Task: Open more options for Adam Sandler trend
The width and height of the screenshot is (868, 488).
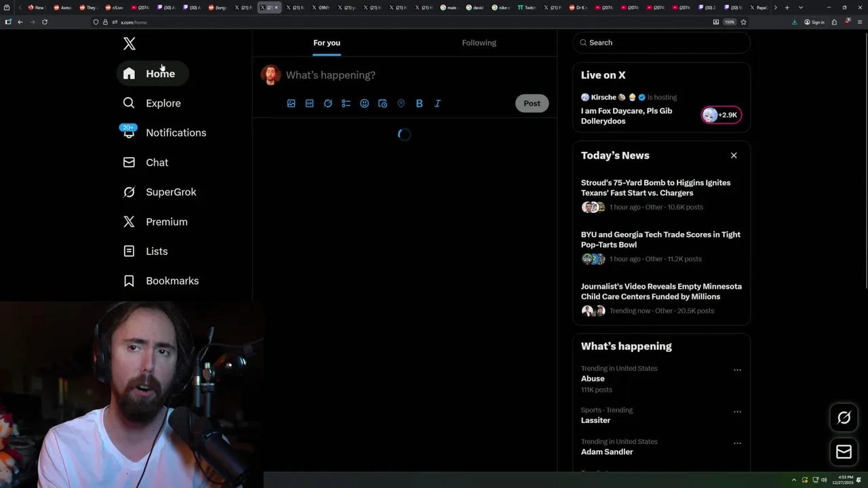Action: [x=737, y=443]
